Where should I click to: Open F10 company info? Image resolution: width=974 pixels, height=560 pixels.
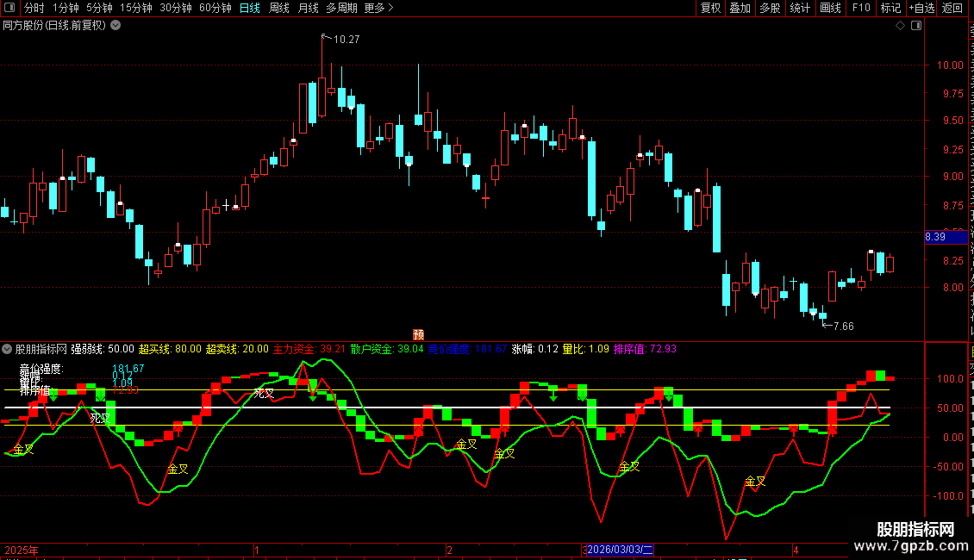861,8
